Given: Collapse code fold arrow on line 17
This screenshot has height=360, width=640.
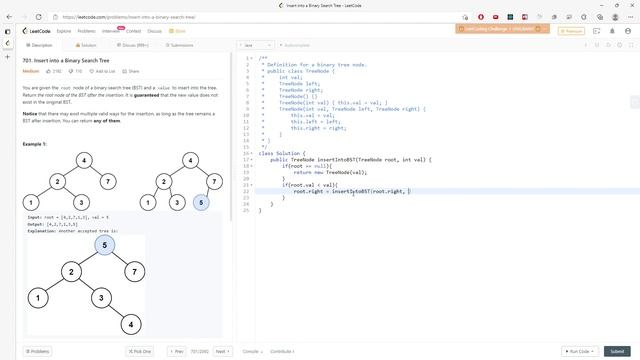Looking at the screenshot, I should click(251, 160).
